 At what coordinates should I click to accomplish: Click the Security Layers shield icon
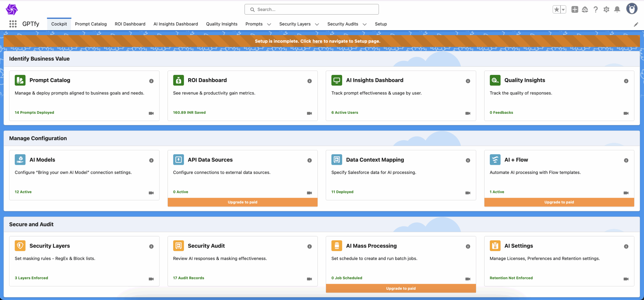(20, 246)
